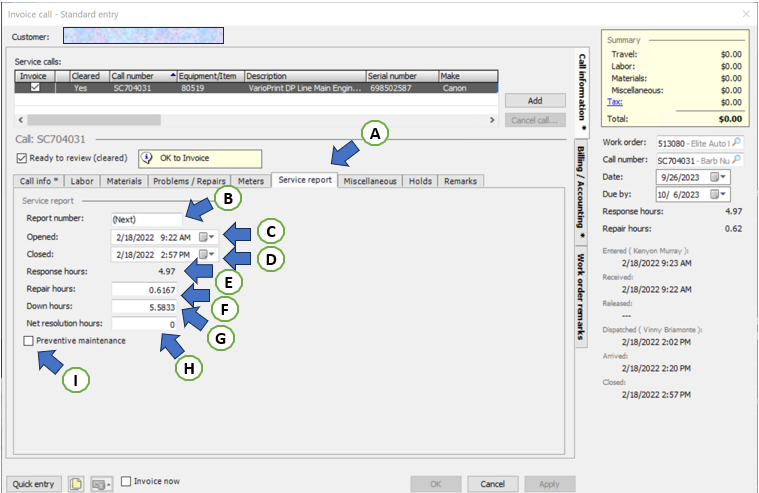Close the Invoice call dialog
The image size is (759, 493).
click(x=746, y=14)
